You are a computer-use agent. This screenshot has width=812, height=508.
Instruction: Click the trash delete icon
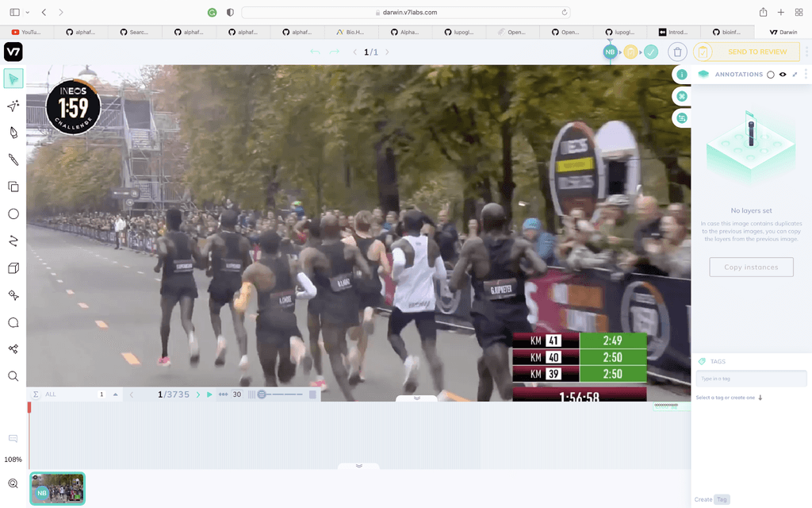pyautogui.click(x=678, y=51)
